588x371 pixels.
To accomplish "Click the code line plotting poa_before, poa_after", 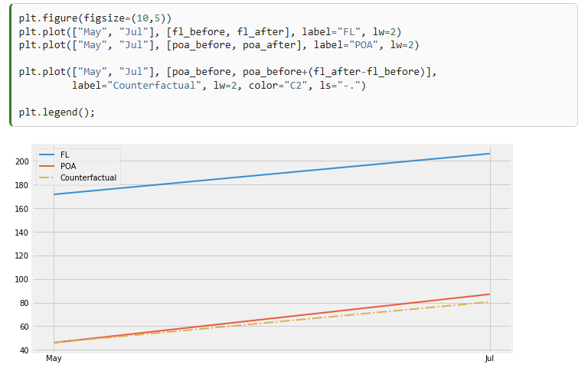I will [219, 45].
